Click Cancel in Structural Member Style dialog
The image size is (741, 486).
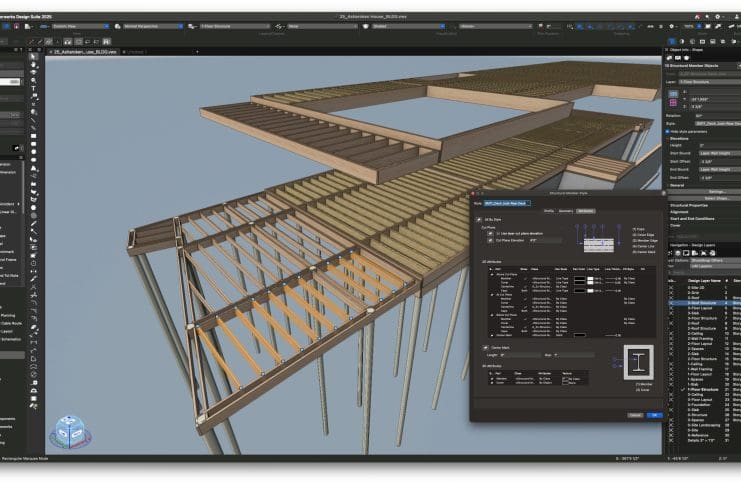coord(635,415)
